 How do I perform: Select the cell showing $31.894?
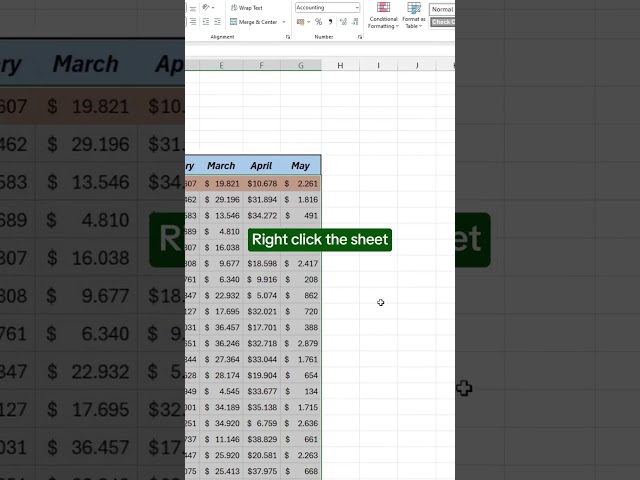point(262,200)
